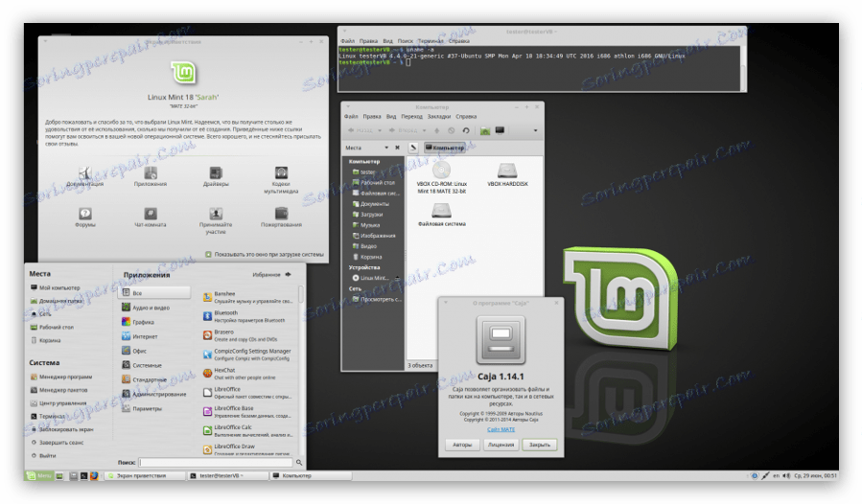Click the magnifier icon beside menu search
862x504 pixels.
[299, 462]
